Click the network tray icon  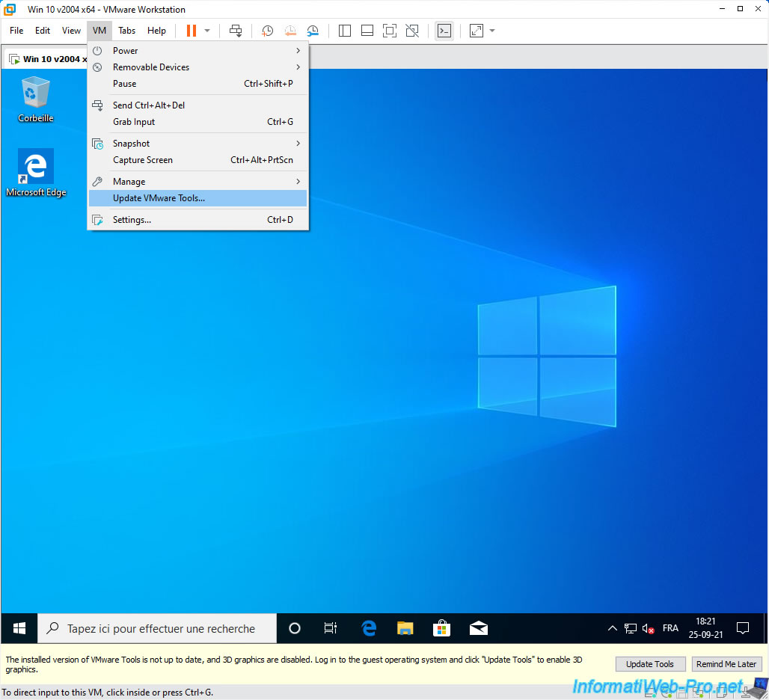(x=630, y=628)
